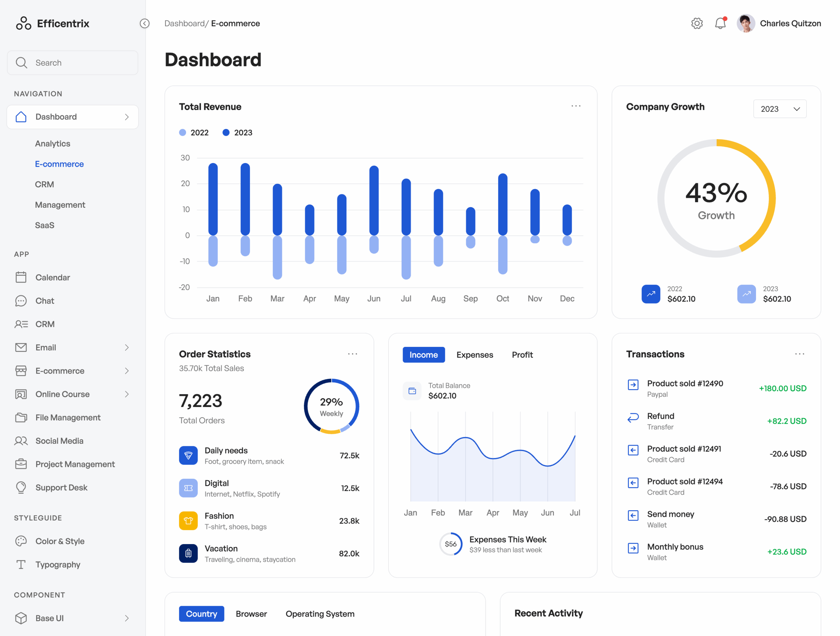This screenshot has width=840, height=636.
Task: Toggle the 2022 legend series
Action: [194, 133]
